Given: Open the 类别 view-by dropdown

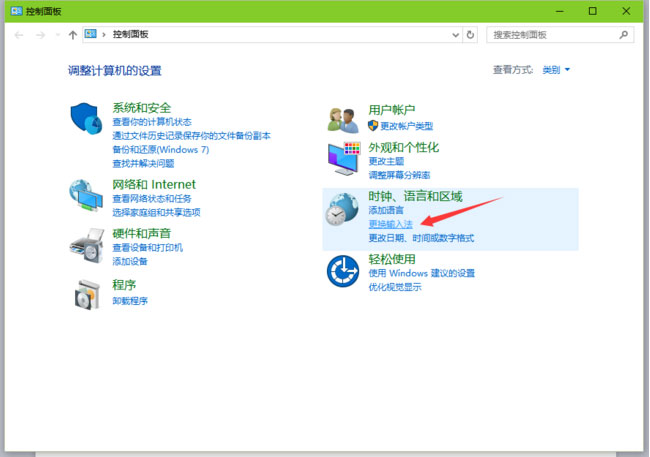Looking at the screenshot, I should click(556, 70).
